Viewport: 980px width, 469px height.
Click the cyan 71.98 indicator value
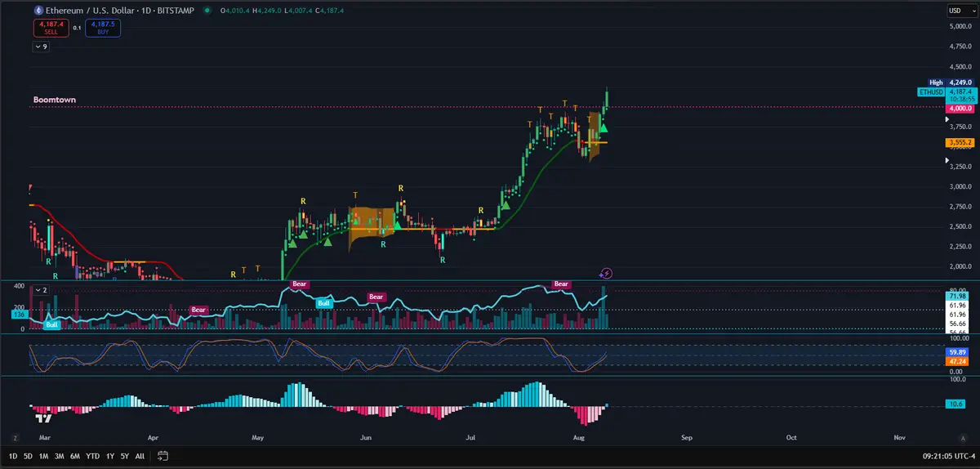957,295
